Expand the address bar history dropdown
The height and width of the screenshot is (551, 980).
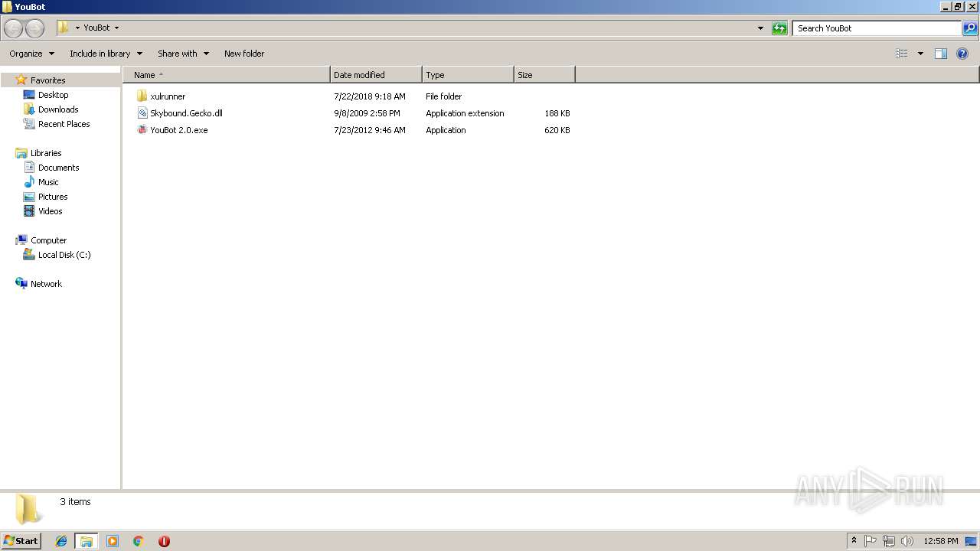(x=760, y=28)
